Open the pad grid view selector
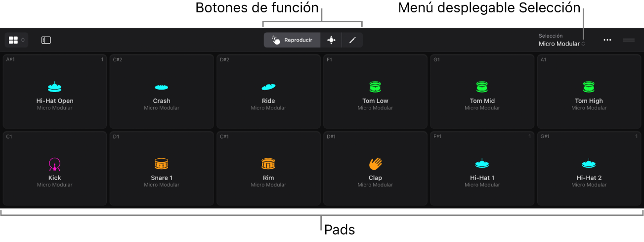Image resolution: width=644 pixels, height=242 pixels. (x=17, y=40)
